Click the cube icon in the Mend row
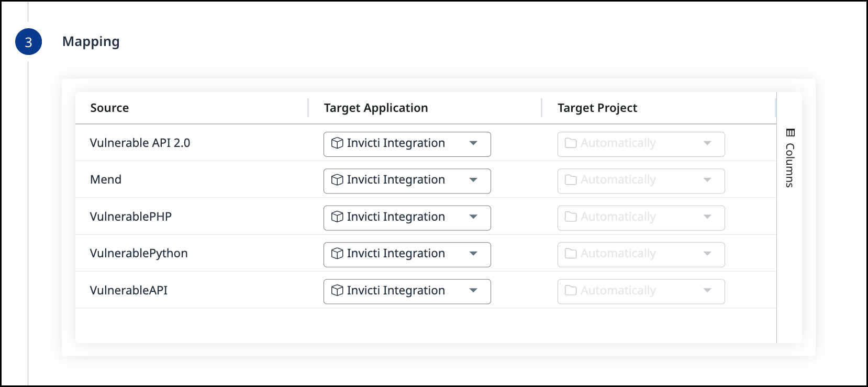Screen dimensions: 868x387 click(337, 180)
